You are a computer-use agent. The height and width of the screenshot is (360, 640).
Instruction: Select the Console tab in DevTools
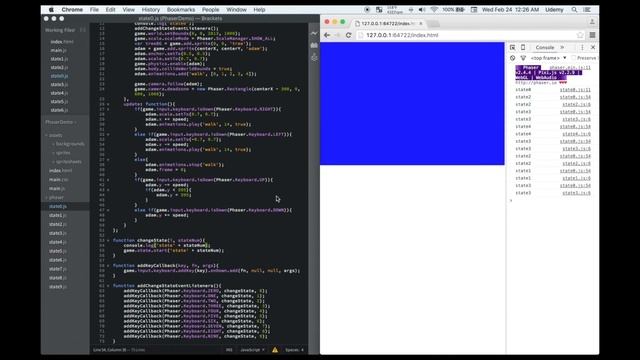click(x=545, y=47)
